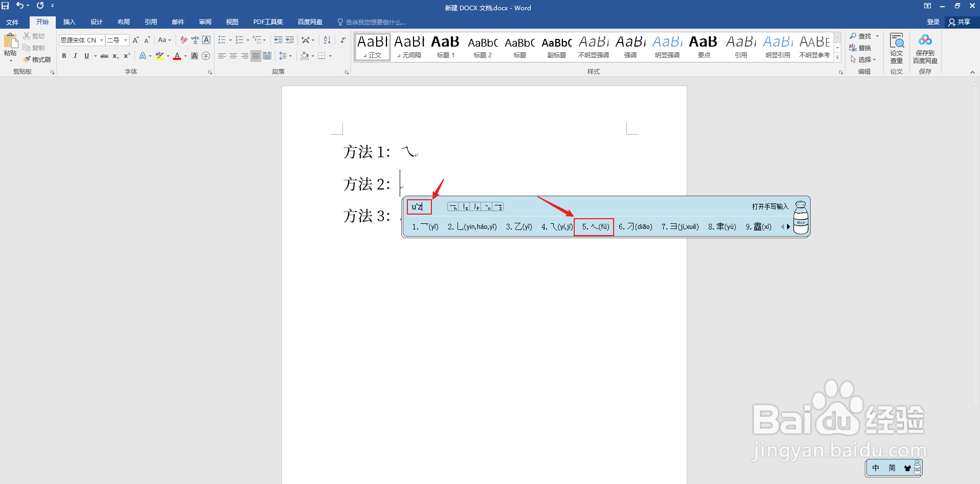This screenshot has height=484, width=980.
Task: Switch to the 插入 tab
Action: 69,22
